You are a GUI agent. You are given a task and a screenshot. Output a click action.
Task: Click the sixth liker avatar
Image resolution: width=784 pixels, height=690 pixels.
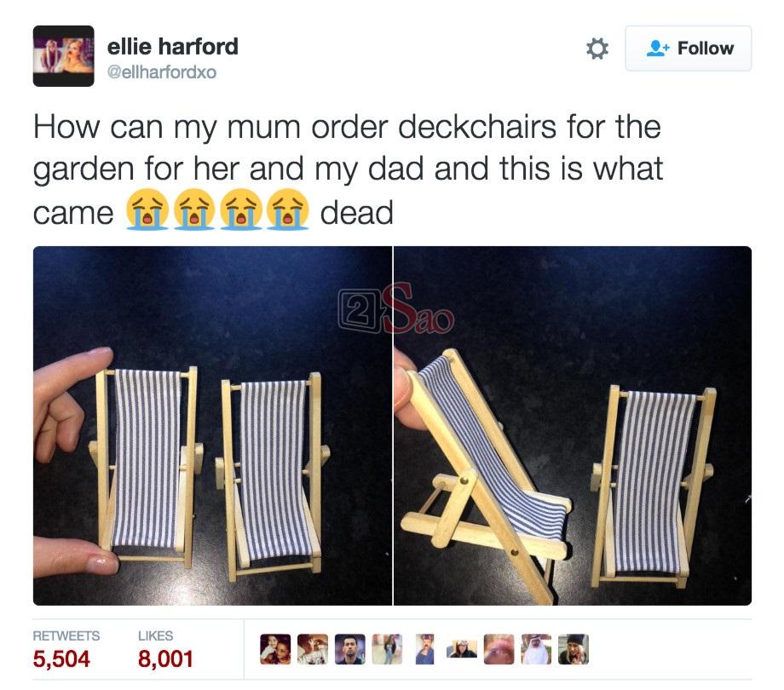coord(462,649)
